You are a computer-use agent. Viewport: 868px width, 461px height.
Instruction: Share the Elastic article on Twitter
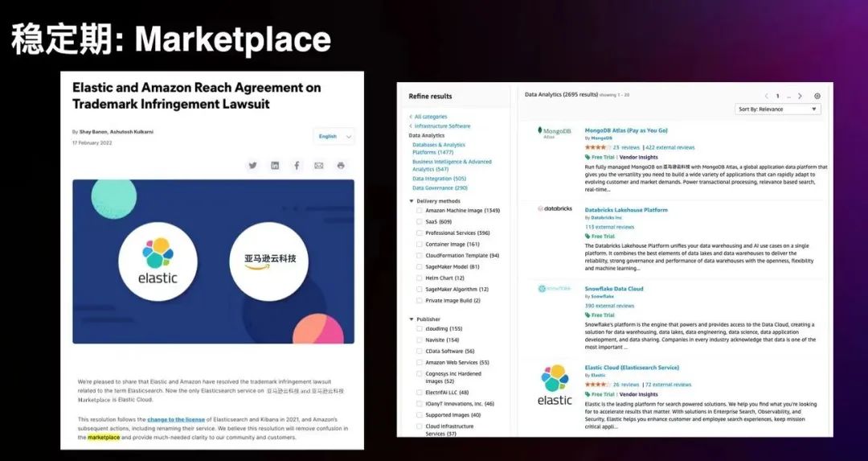click(253, 165)
